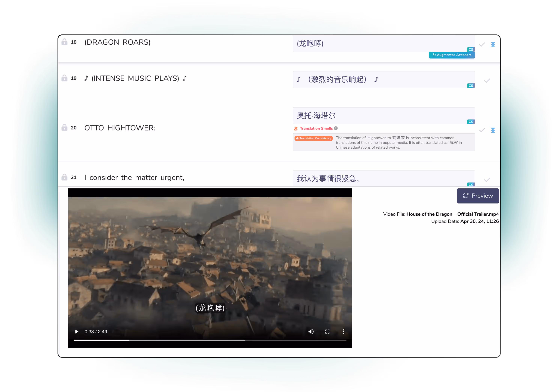Click the merge-down arrow icon on segment 18
Screen dimensions: 558x392
[x=493, y=44]
